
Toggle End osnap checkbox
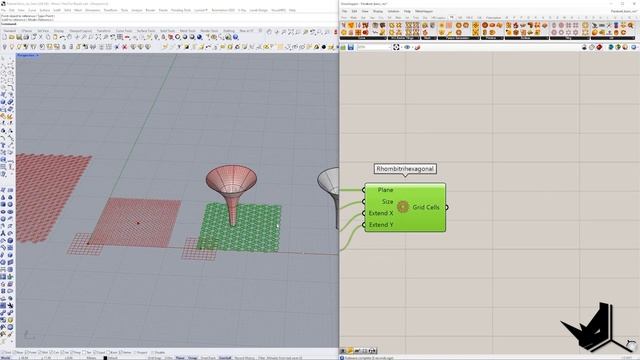tap(2, 352)
